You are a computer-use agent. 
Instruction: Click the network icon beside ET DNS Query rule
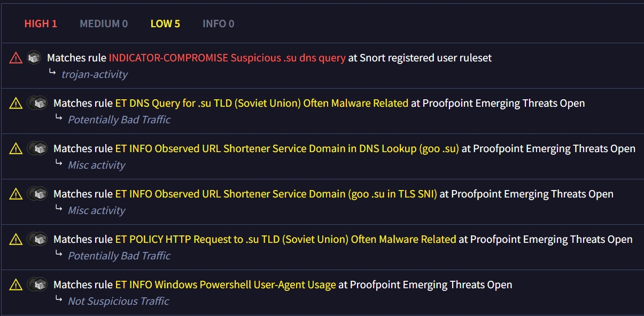[x=39, y=103]
